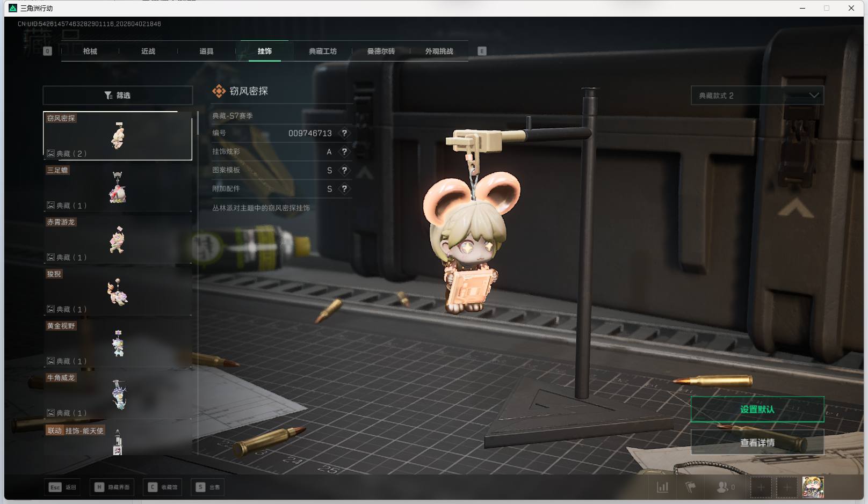Expand the 典藏款式 2 dropdown

coord(757,96)
